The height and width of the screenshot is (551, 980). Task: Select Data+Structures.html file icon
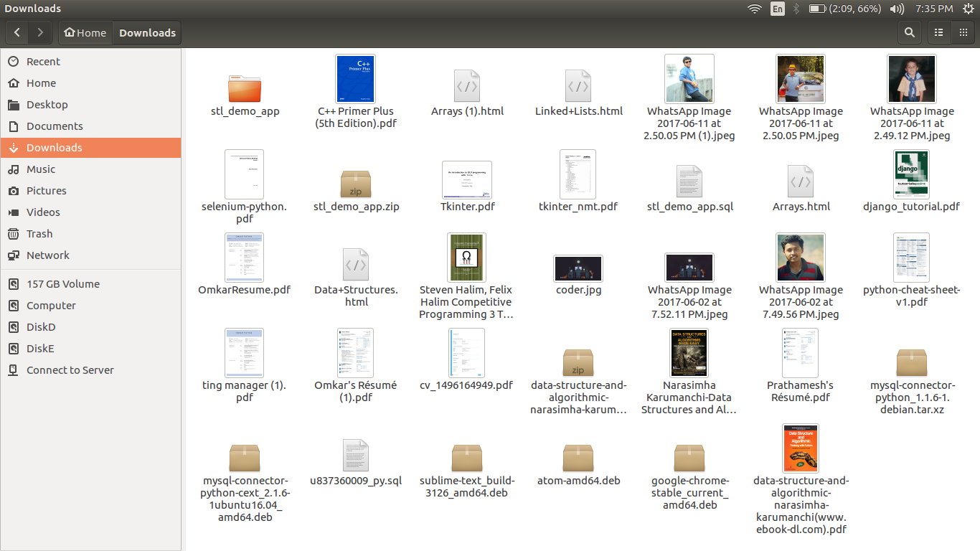coord(356,265)
